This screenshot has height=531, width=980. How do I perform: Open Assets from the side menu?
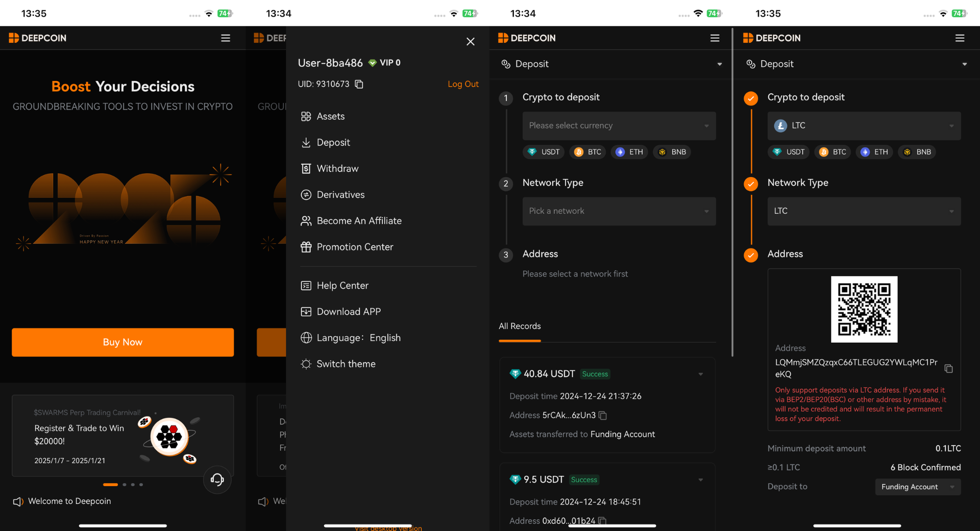pyautogui.click(x=323, y=116)
